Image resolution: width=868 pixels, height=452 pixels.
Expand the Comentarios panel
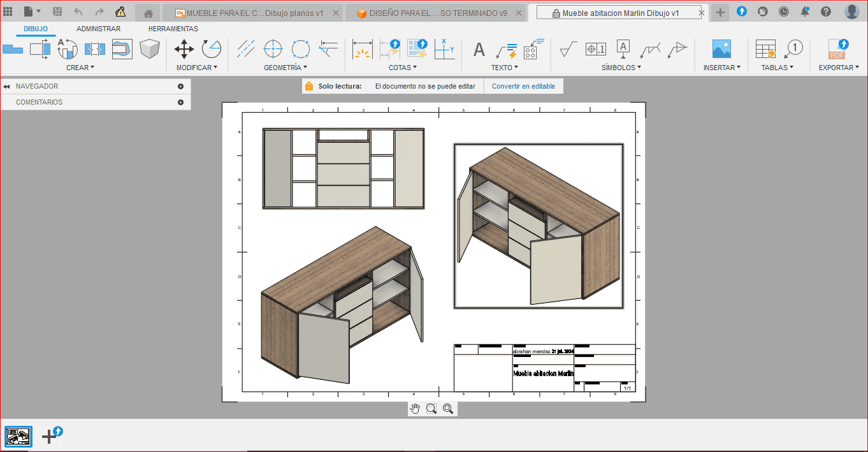click(x=180, y=102)
